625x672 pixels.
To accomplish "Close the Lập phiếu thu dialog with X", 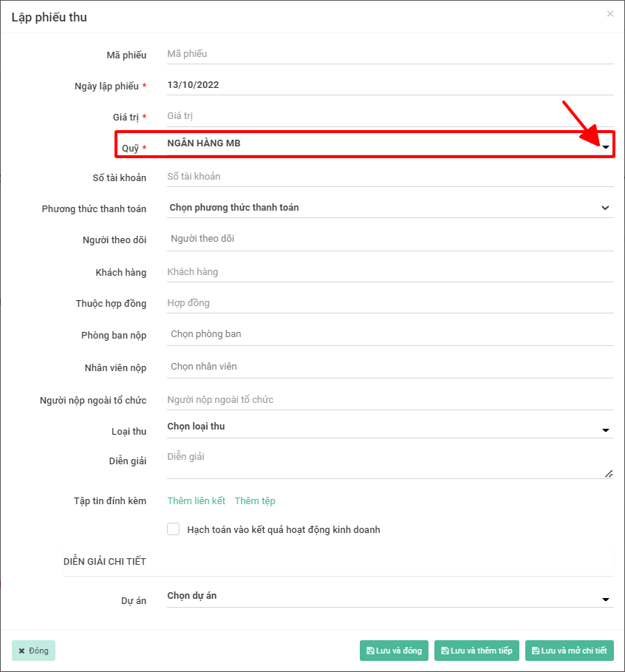I will point(610,14).
